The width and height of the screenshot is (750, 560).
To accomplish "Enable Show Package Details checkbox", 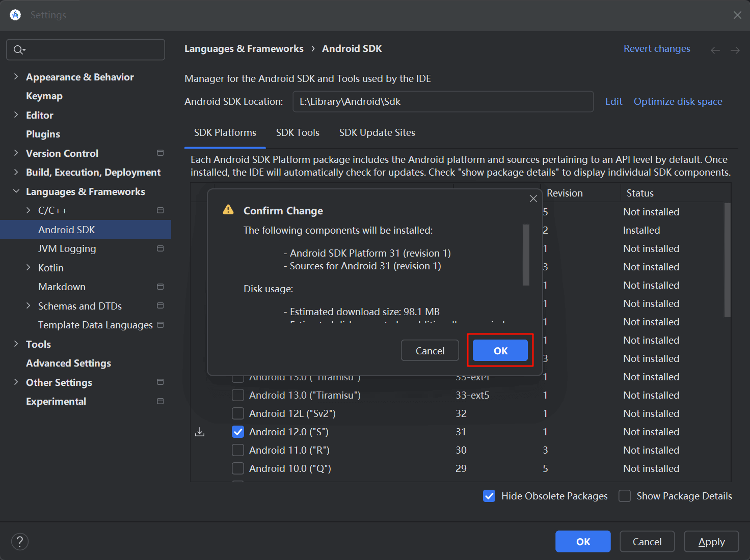I will (x=625, y=496).
